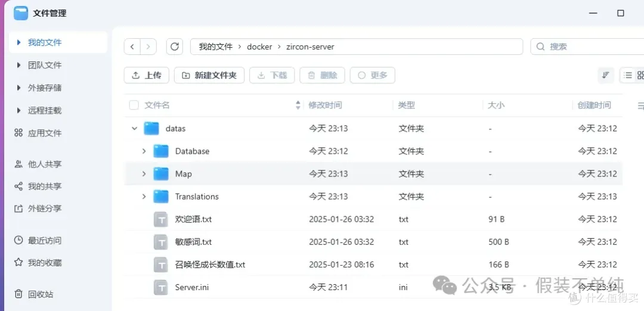Click the 搜索 search field

click(x=584, y=46)
